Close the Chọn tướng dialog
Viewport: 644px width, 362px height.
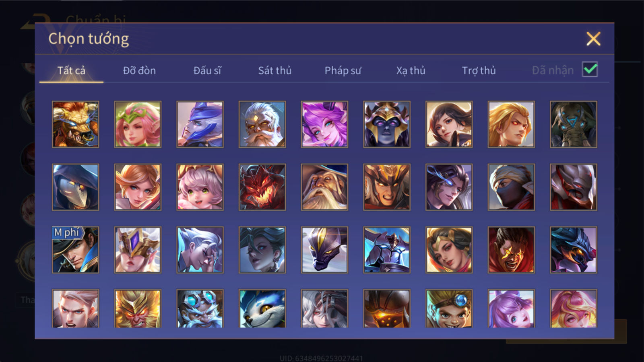[593, 39]
